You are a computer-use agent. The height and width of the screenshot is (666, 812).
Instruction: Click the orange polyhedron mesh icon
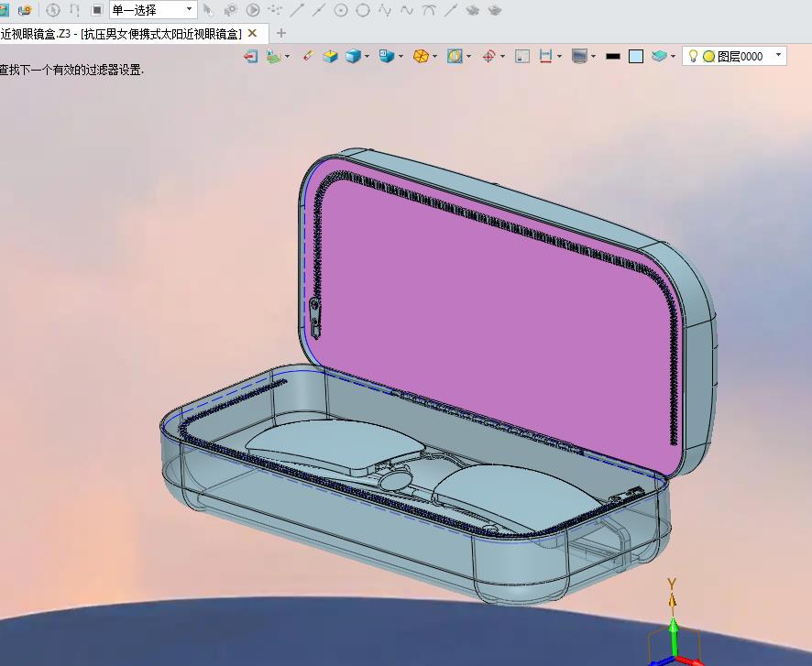click(x=421, y=56)
